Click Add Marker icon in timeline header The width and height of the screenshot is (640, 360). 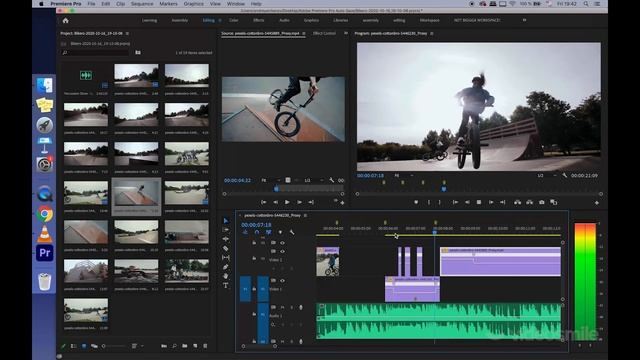click(x=280, y=232)
